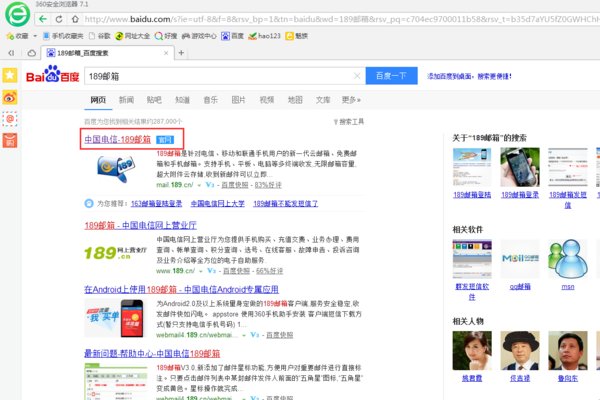
Task: Clear search box with the X icon
Action: click(356, 75)
